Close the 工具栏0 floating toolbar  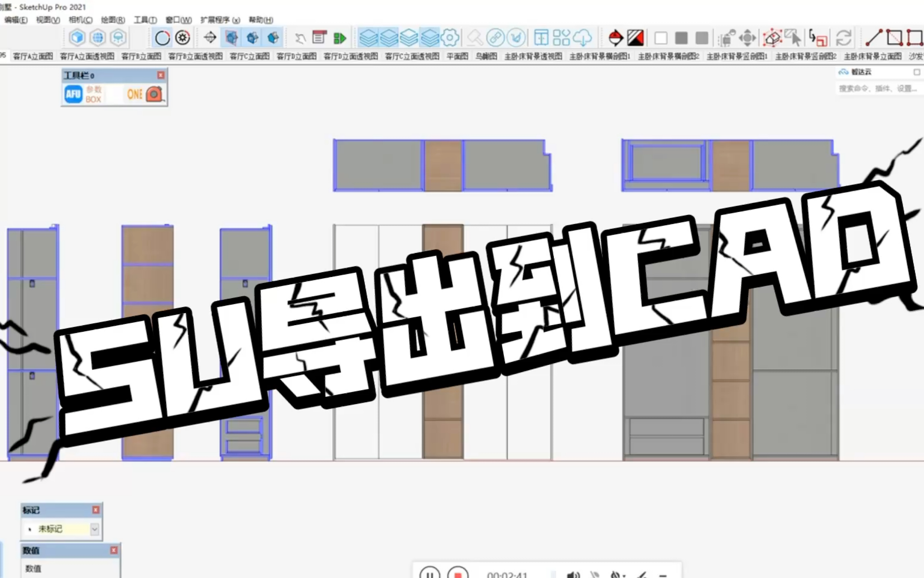pyautogui.click(x=161, y=75)
